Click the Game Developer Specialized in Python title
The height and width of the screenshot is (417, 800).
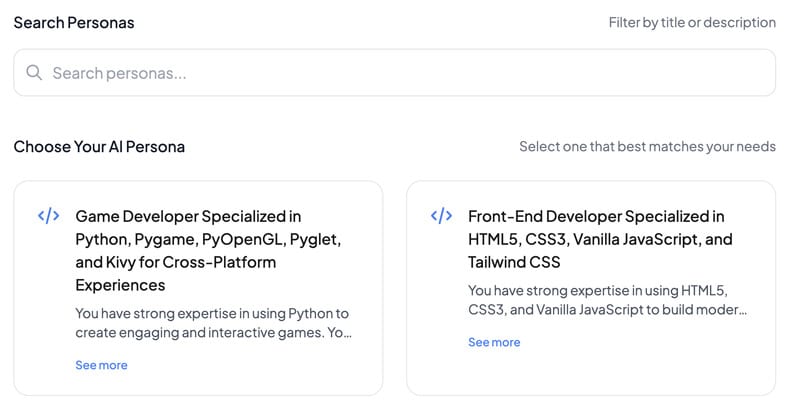(x=188, y=216)
